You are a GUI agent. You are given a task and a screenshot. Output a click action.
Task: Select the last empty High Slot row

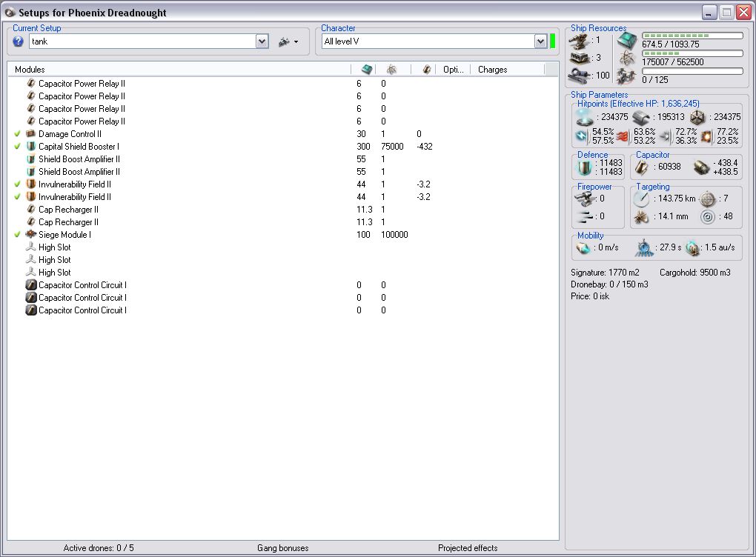tap(282, 273)
